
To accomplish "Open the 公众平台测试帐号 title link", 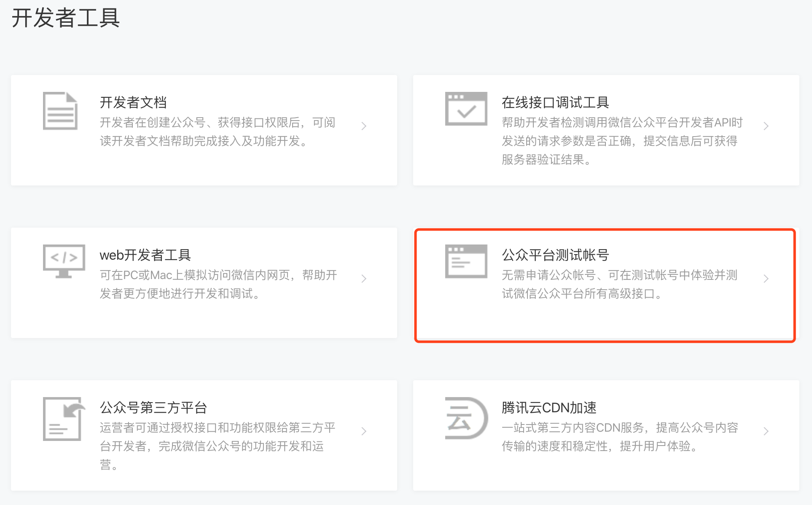I will coord(555,255).
